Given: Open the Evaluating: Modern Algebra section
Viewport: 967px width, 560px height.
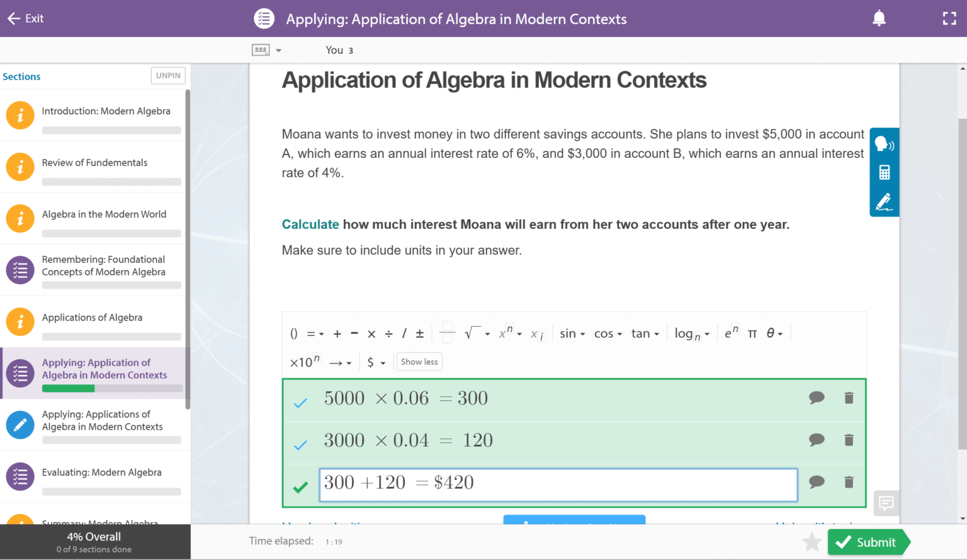Looking at the screenshot, I should 101,472.
